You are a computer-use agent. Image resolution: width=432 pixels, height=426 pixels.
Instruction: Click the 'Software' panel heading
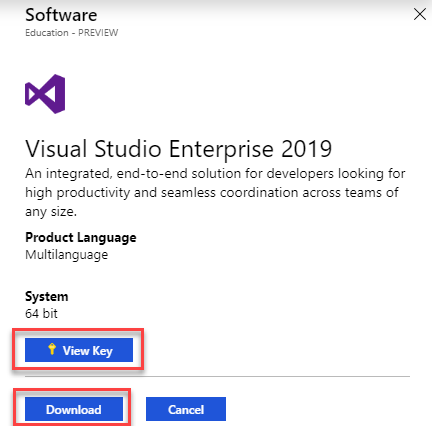(x=61, y=15)
